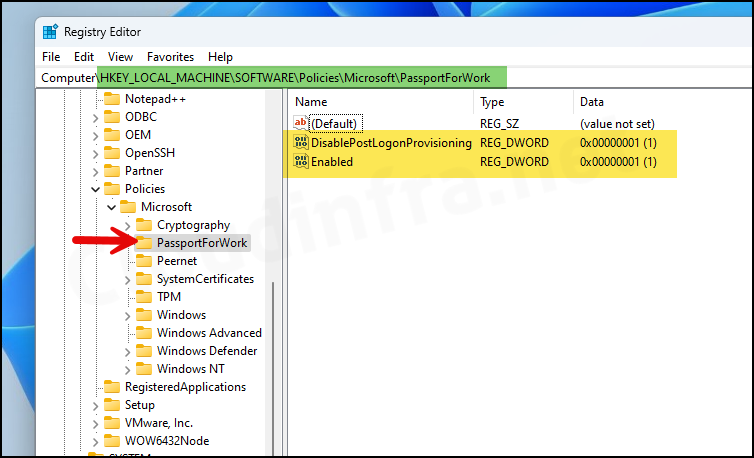
Task: Open the Edit menu
Action: (x=84, y=57)
